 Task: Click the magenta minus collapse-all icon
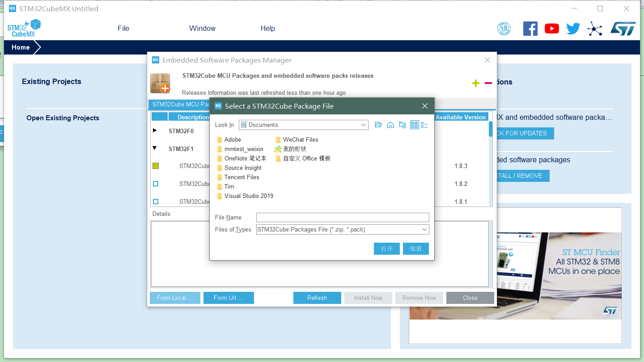(x=488, y=83)
